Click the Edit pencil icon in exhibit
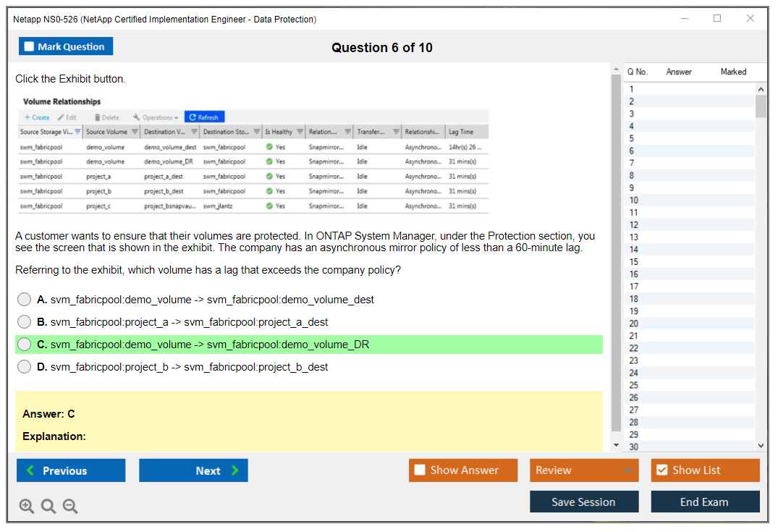Screen dimensions: 778x532 62,117
